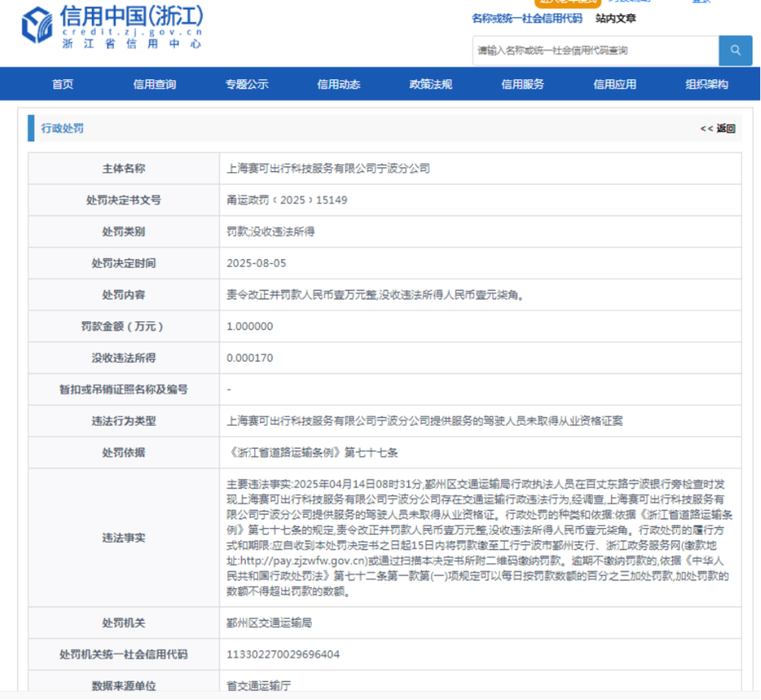Select the value 省交通运输厅
The height and width of the screenshot is (700, 761).
pos(258,686)
